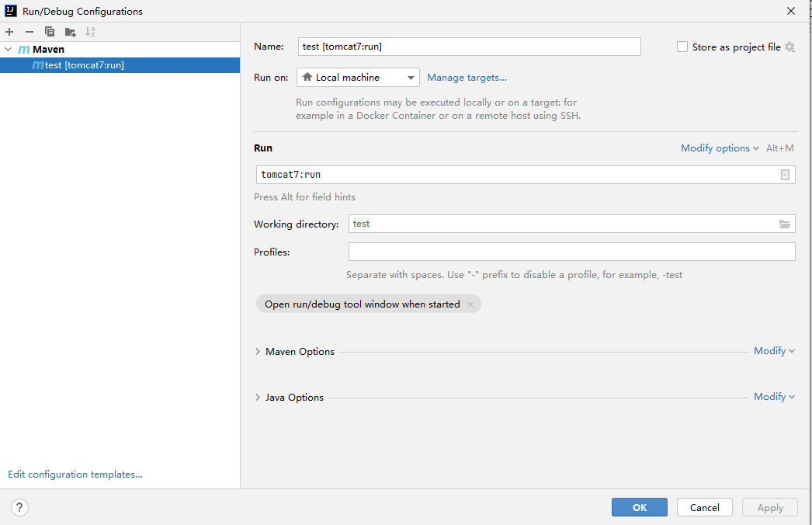
Task: Click the expand icon in the tomcat7:run command field
Action: (x=785, y=175)
